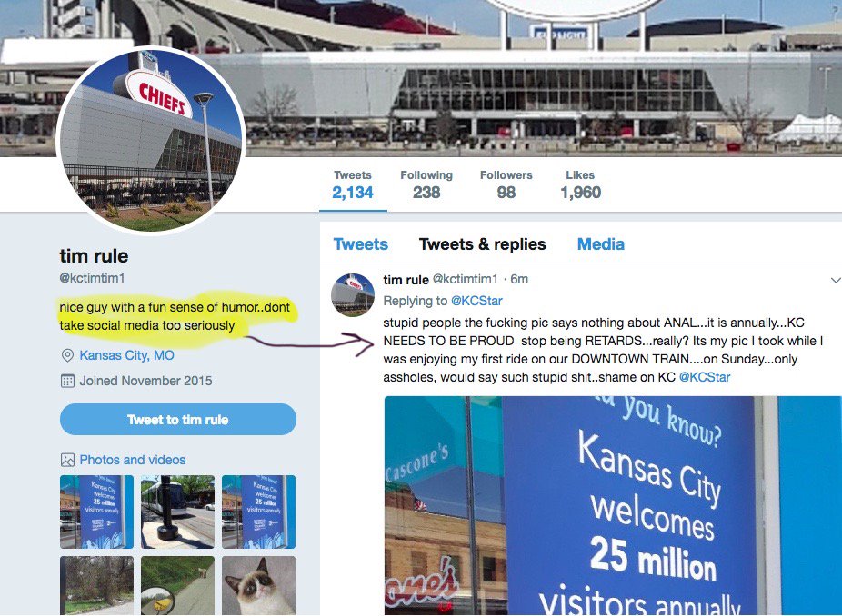Screen dimensions: 842x616
Task: Click the Tweet to tim rule button
Action: coord(177,420)
